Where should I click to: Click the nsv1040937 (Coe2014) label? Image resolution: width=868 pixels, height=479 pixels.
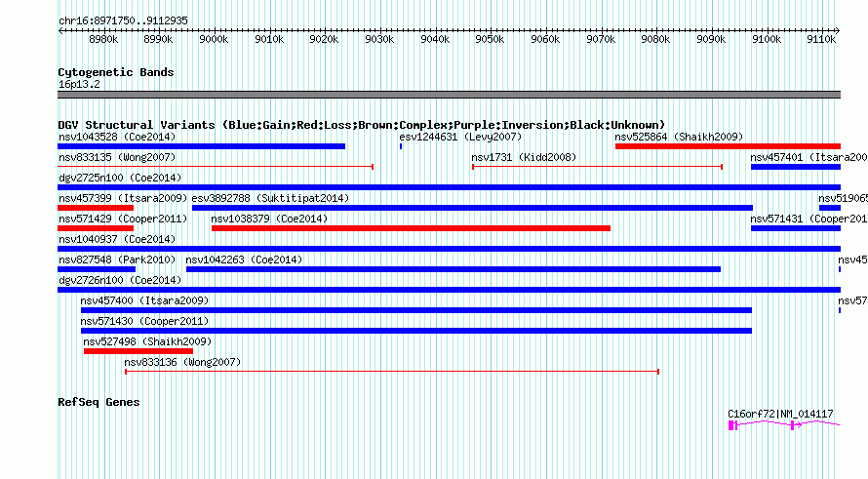tap(117, 239)
